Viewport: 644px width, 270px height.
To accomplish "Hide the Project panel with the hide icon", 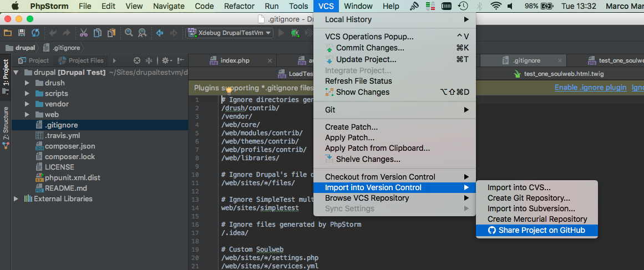I will click(x=181, y=60).
